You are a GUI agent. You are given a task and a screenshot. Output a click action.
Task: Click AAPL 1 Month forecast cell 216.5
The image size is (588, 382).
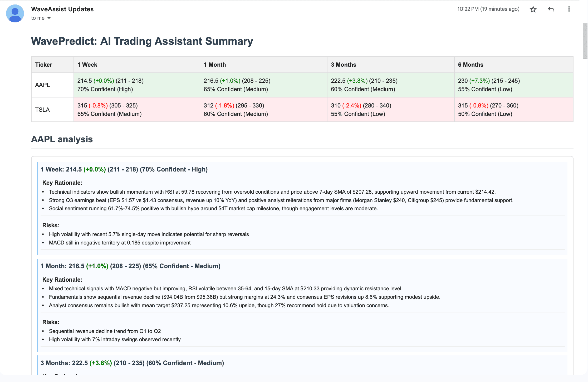coord(263,85)
